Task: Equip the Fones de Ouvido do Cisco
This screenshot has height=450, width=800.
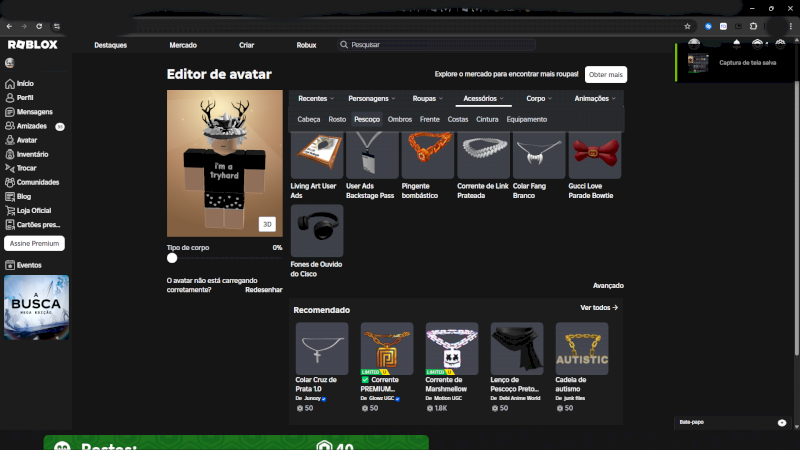Action: (x=317, y=231)
